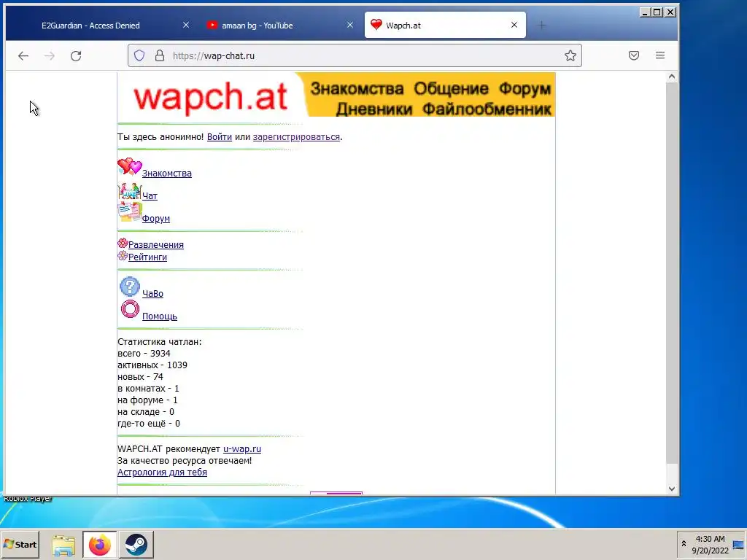Click the text 'в комнатах - 1'

pyautogui.click(x=149, y=389)
